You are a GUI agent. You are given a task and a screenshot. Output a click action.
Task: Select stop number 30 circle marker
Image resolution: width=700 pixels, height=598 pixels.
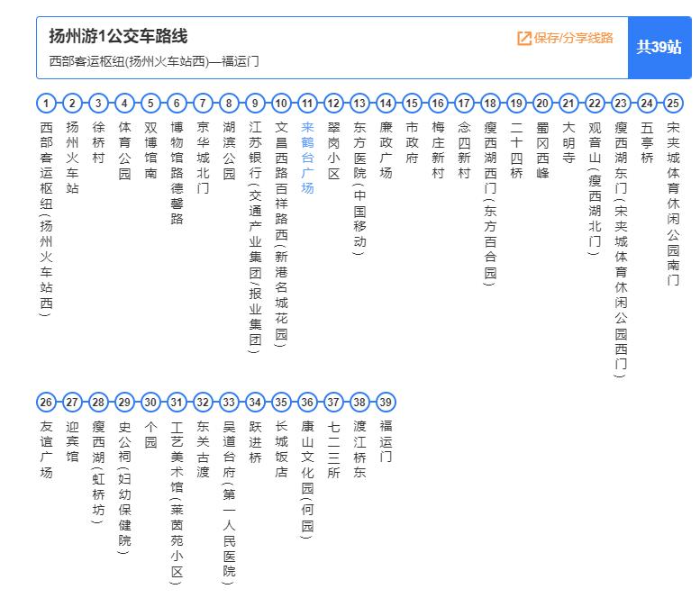click(150, 402)
